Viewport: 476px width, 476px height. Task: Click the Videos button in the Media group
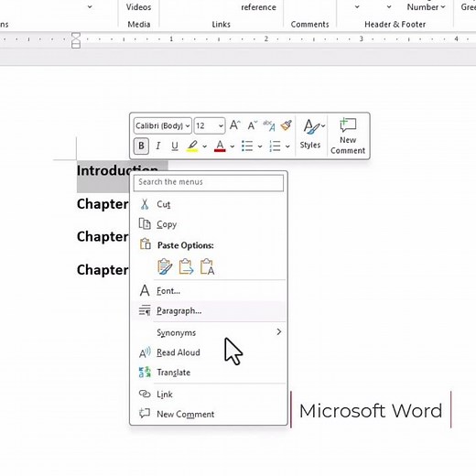click(x=138, y=6)
